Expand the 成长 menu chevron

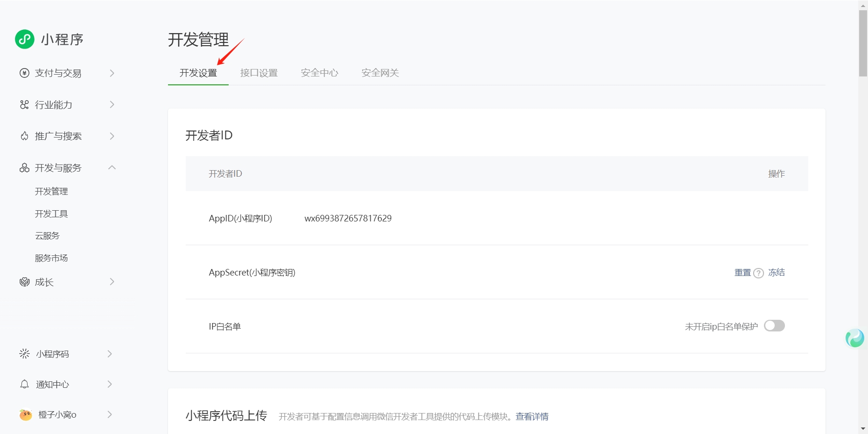tap(112, 282)
